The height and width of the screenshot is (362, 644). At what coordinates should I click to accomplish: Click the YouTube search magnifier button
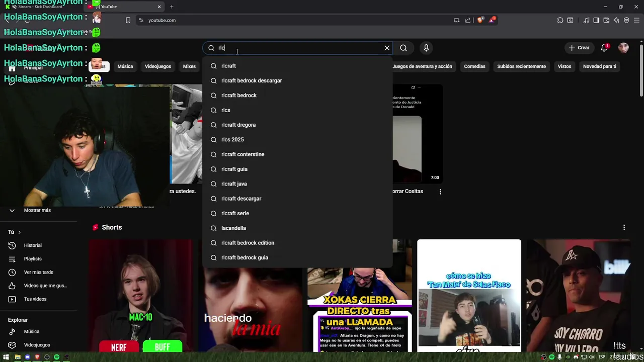coord(404,48)
